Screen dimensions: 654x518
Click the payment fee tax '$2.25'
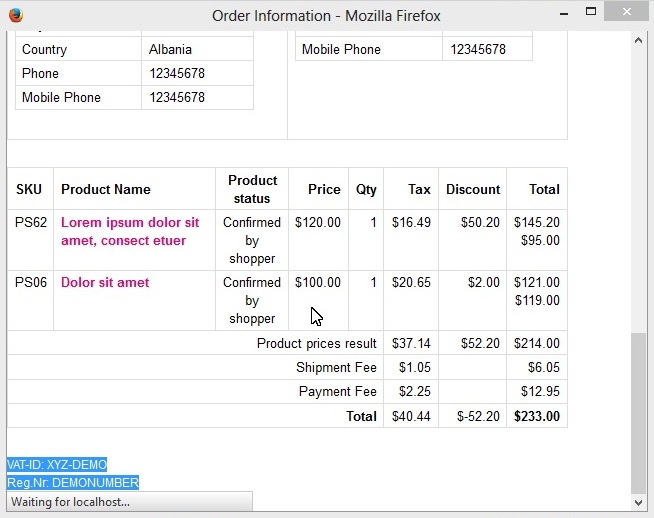[415, 392]
